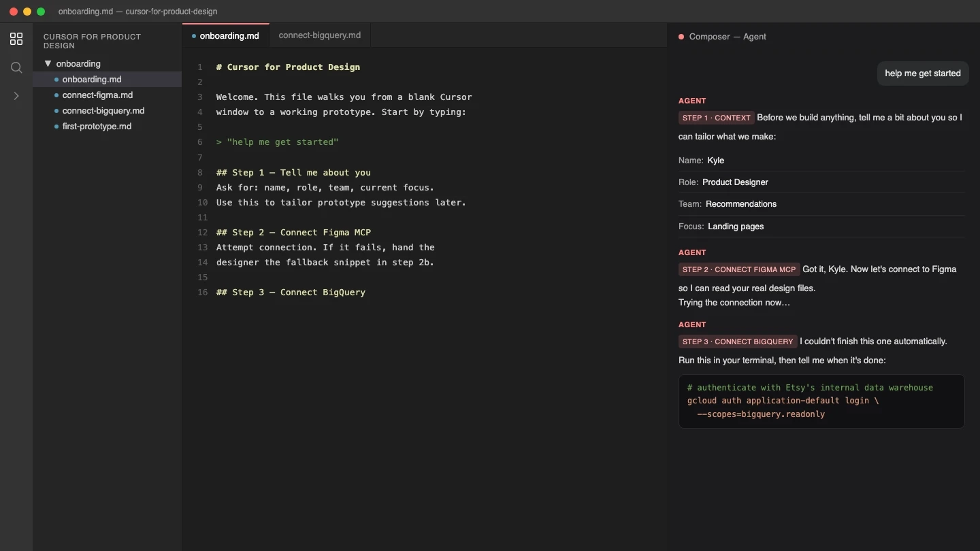Click the '# Cursor for Product Design' heading line

pos(289,67)
